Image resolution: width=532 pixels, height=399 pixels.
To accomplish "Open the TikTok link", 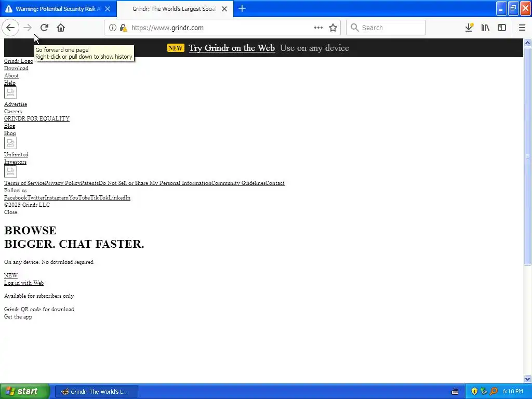I will click(99, 197).
